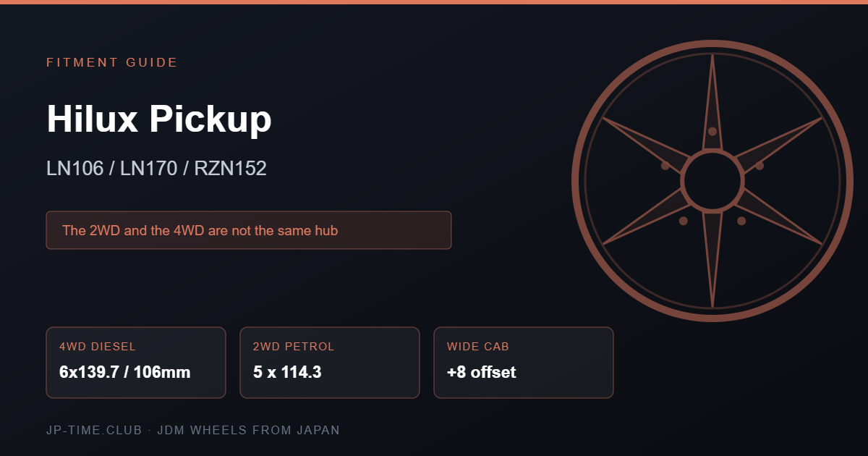Click the left lug hole on wheel
This screenshot has height=456, width=868.
pos(665,166)
